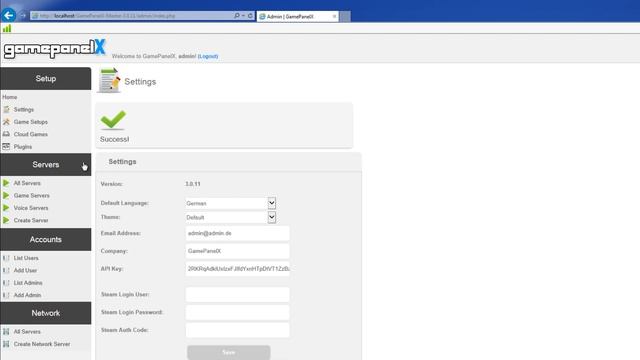Viewport: 640px width, 360px height.
Task: Click the Save button
Action: pyautogui.click(x=229, y=352)
